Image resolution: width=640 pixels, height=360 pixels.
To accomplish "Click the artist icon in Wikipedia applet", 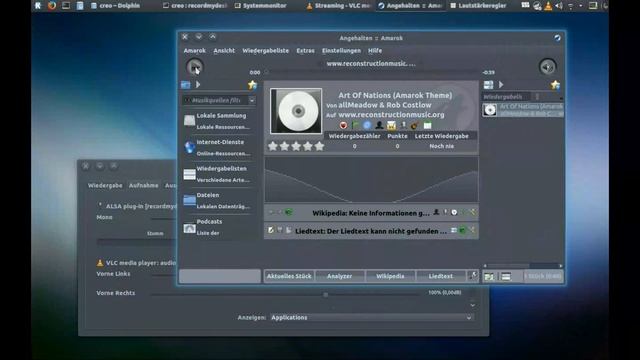I will point(436,212).
